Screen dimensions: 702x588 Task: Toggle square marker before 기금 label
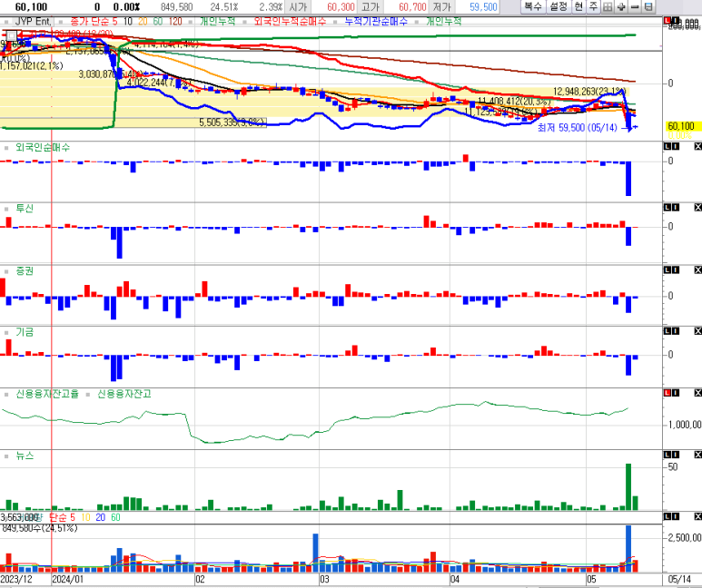6,332
